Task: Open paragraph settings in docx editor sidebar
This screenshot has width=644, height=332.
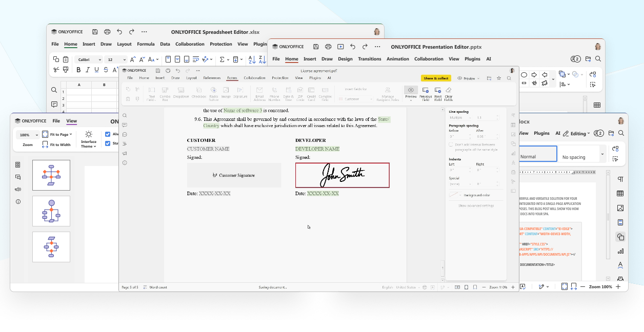Action: pyautogui.click(x=620, y=179)
